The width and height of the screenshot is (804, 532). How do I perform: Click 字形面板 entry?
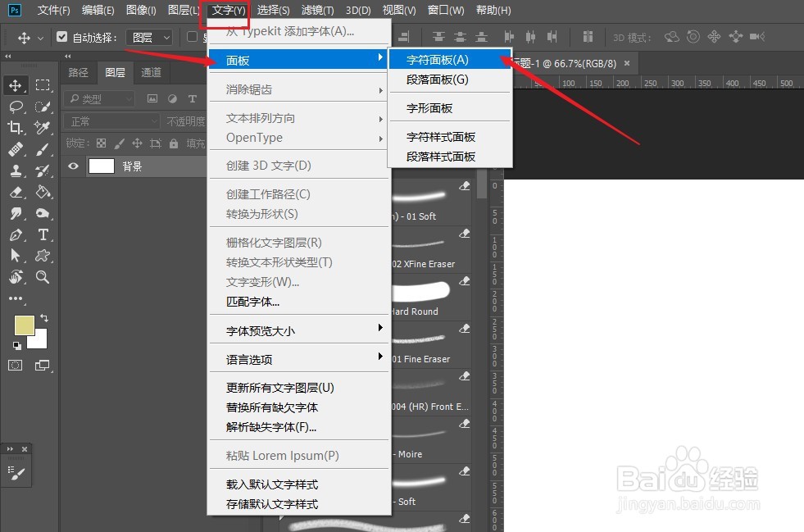coord(429,108)
